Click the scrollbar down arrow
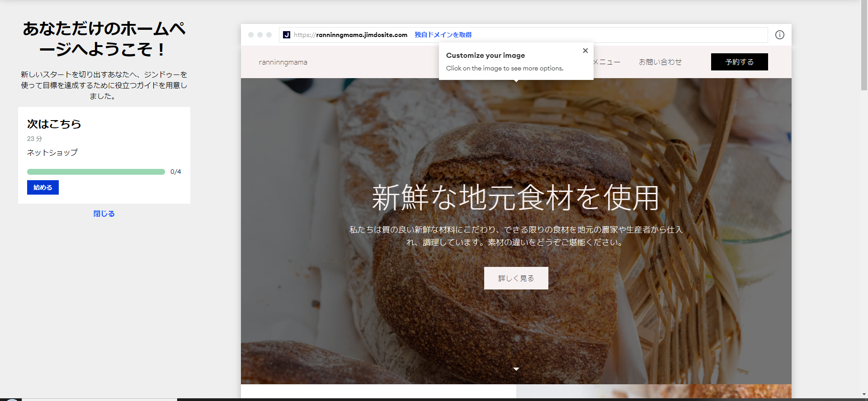The height and width of the screenshot is (401, 868). click(864, 394)
